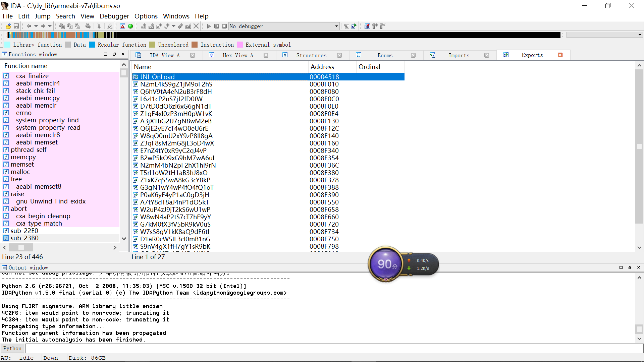Open the Imports panel
The height and width of the screenshot is (362, 644).
pyautogui.click(x=458, y=55)
